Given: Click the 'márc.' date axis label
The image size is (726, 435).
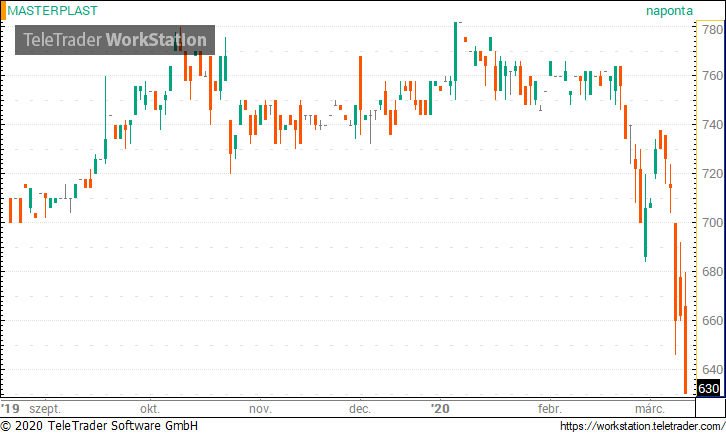Looking at the screenshot, I should [x=650, y=409].
